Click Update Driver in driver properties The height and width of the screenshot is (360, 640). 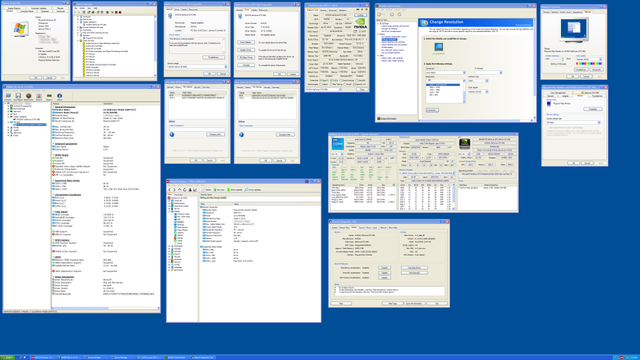(246, 50)
